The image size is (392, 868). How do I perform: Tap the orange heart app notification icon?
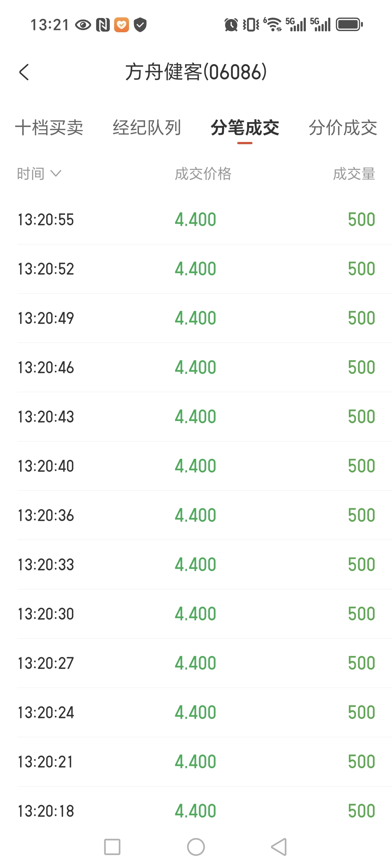click(121, 24)
